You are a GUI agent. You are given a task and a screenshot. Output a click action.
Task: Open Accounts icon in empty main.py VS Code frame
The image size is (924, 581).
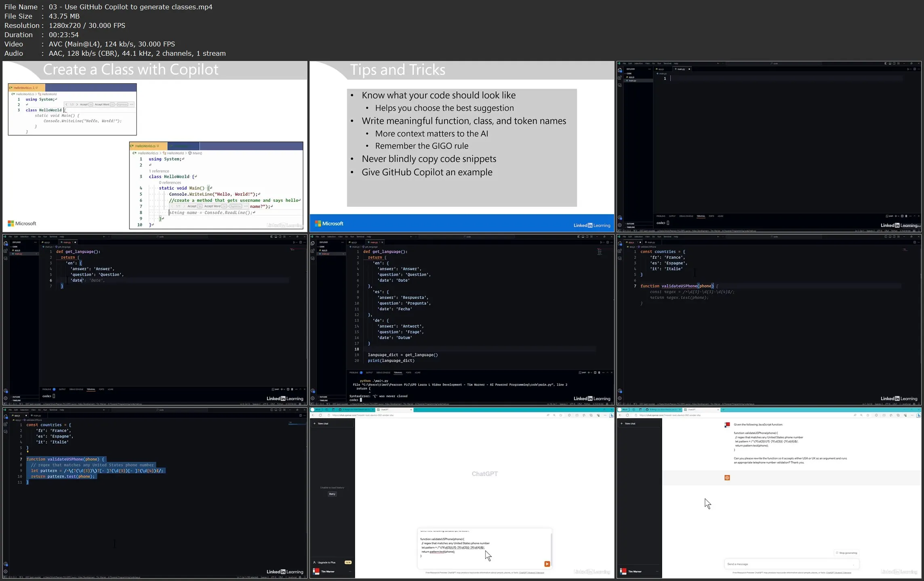pyautogui.click(x=620, y=218)
